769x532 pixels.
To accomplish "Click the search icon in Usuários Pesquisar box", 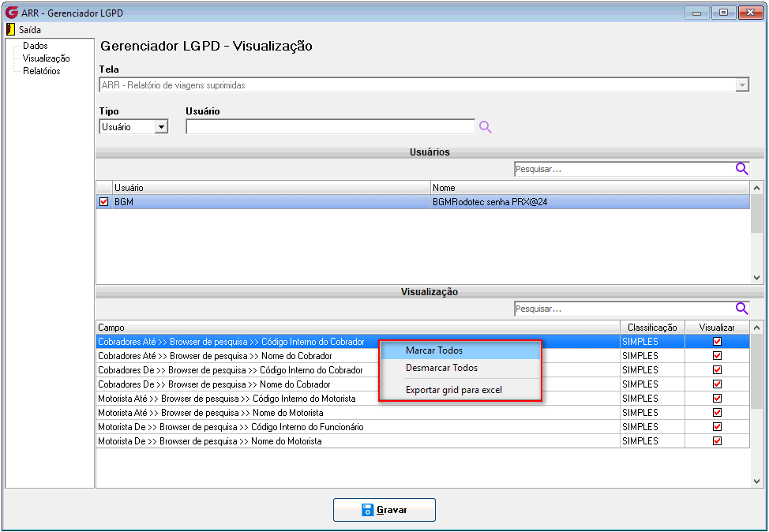I will click(741, 169).
